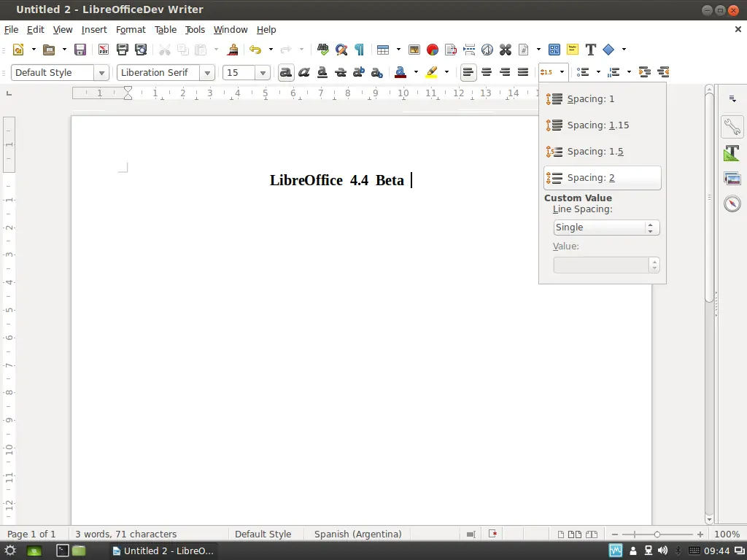This screenshot has width=747, height=560.
Task: Choose Spacing: 1.15
Action: point(602,125)
